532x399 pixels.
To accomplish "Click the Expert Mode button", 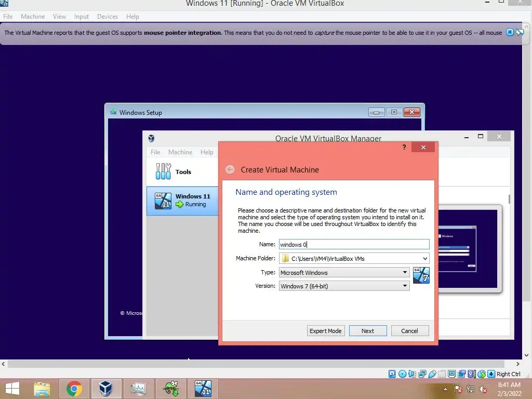I will click(325, 331).
